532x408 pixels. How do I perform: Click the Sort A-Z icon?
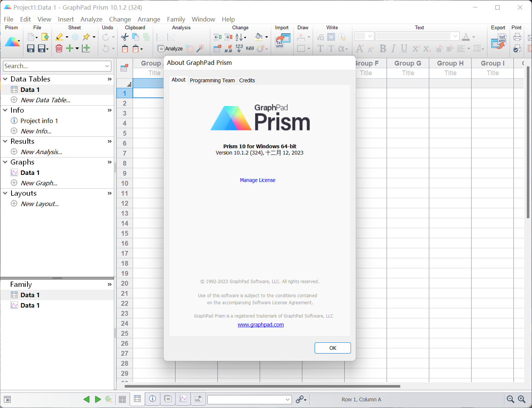tap(239, 37)
